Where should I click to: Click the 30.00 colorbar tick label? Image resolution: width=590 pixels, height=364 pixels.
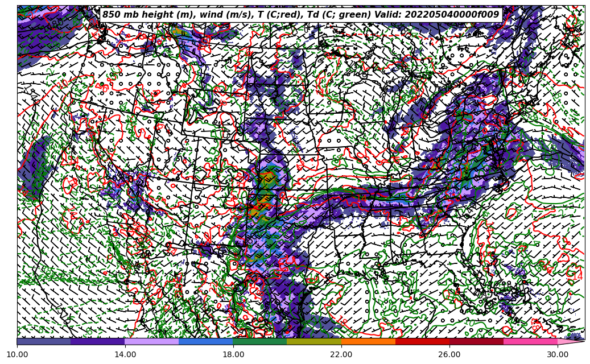click(558, 354)
